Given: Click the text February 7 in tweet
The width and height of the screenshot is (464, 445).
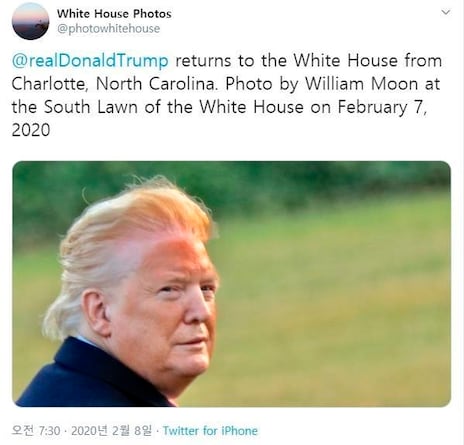Looking at the screenshot, I should [x=381, y=107].
